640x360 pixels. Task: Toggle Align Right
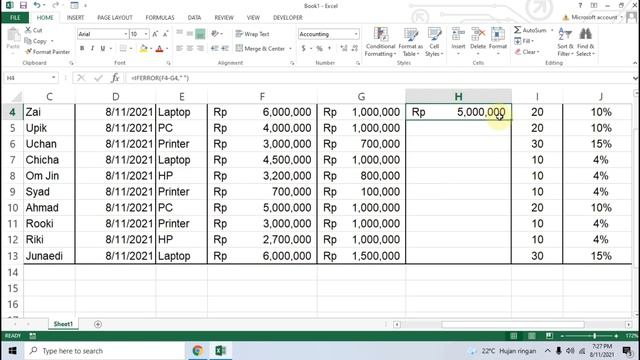pyautogui.click(x=200, y=49)
